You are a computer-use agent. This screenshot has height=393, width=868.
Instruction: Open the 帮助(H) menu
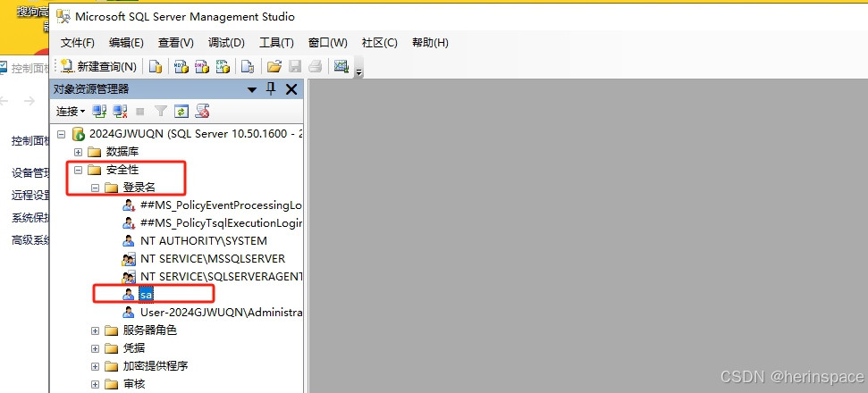[430, 43]
